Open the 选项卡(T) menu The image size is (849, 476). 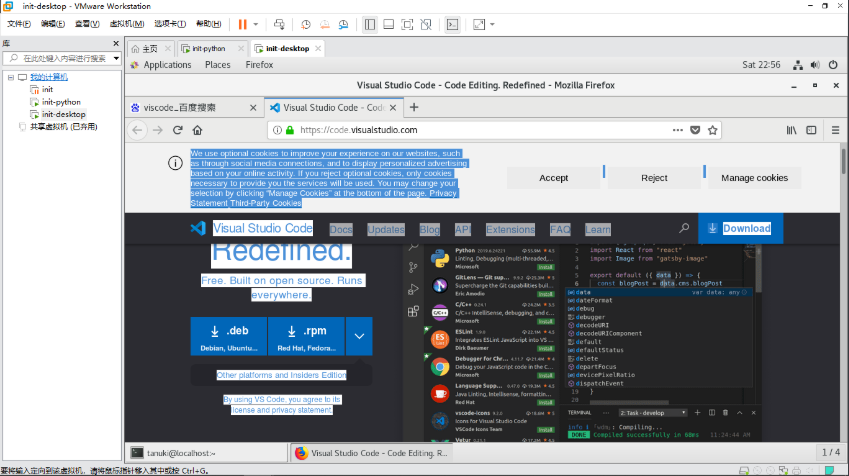coord(170,24)
